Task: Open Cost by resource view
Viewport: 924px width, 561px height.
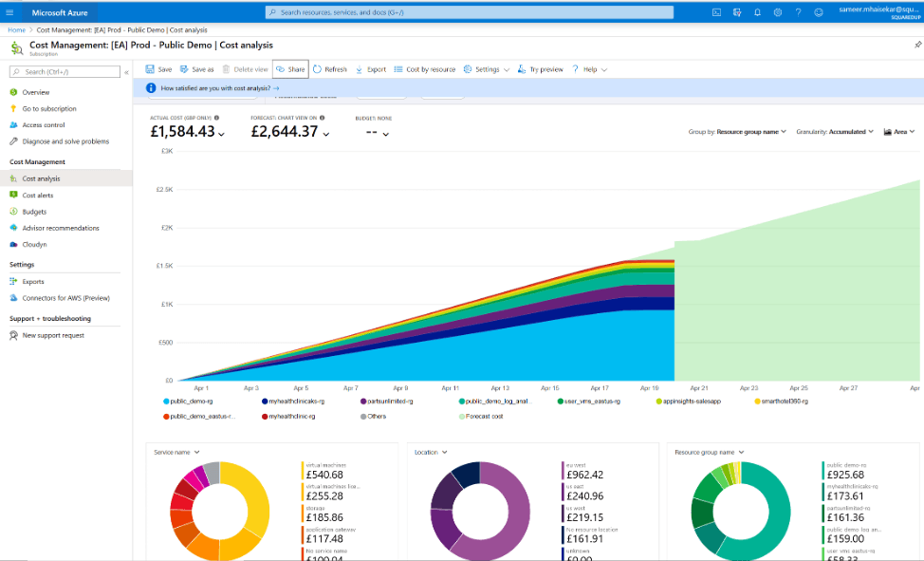Action: [x=425, y=69]
